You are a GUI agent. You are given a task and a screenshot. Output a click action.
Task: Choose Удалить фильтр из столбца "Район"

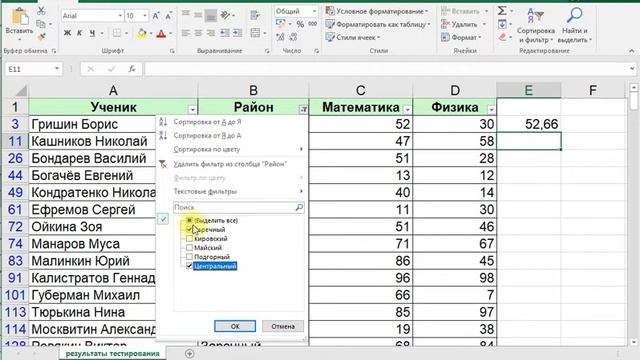230,164
